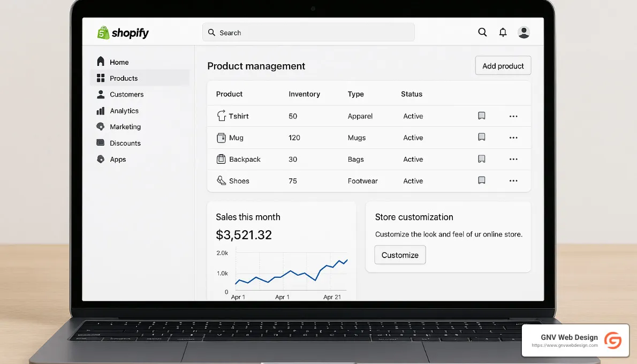Select the Products icon in the sidebar
Image resolution: width=637 pixels, height=364 pixels.
[x=100, y=78]
